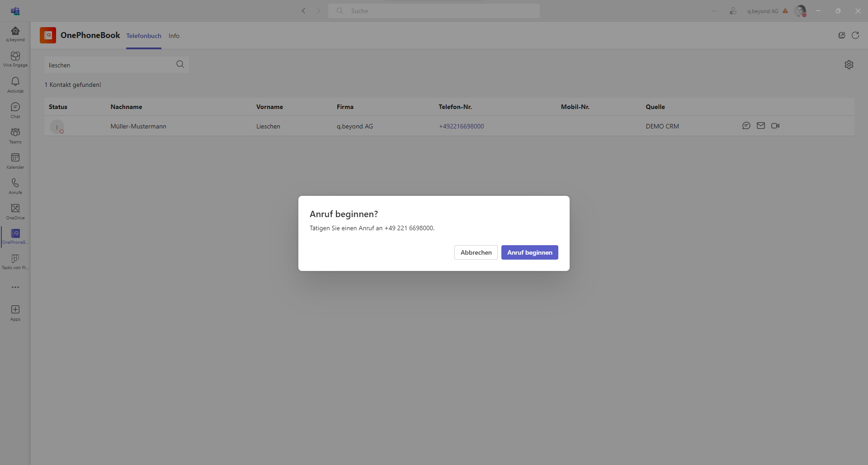Cancel the call with Abbrechen

(x=476, y=252)
